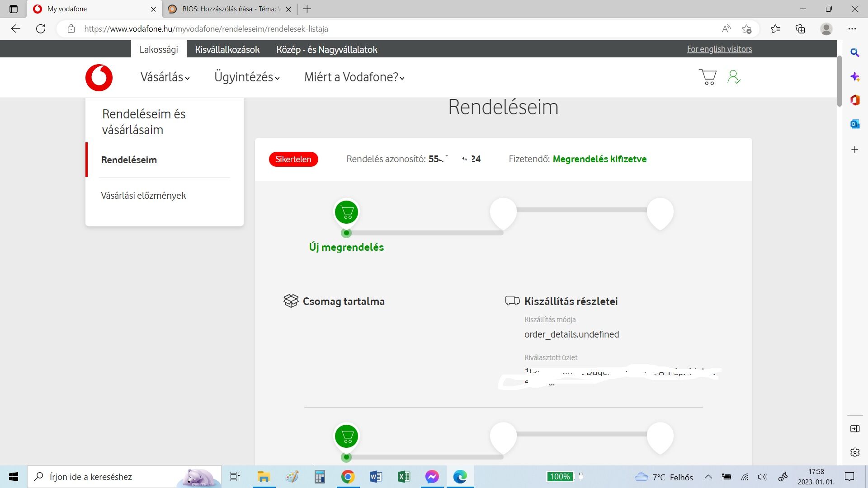Select the Közép - és Nagyvállalatok tab
The height and width of the screenshot is (488, 868).
(x=326, y=49)
